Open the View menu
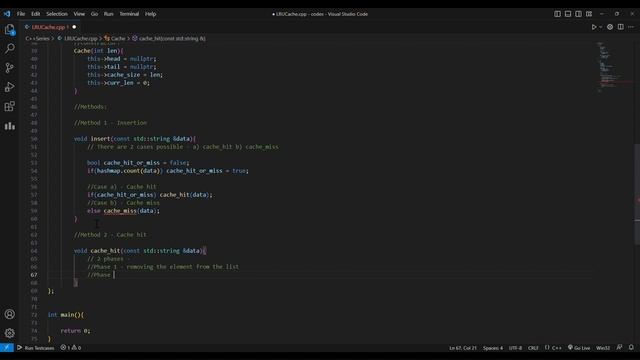 click(79, 14)
